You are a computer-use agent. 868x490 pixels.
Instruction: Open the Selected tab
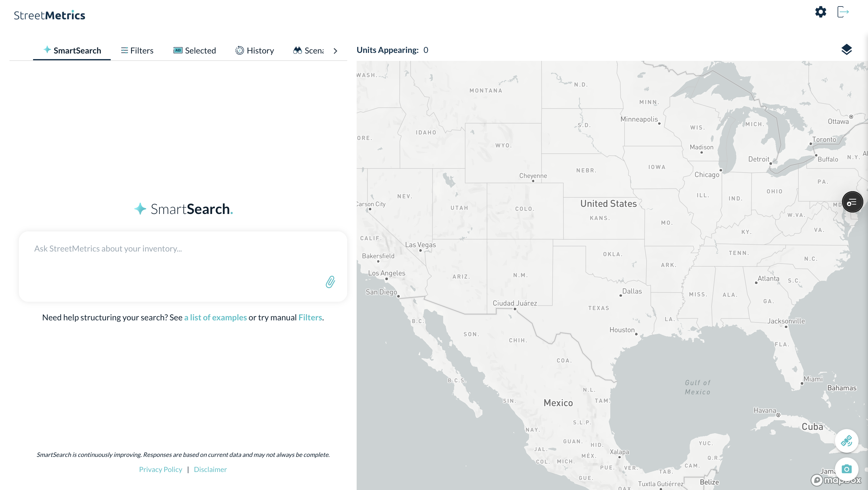[x=195, y=51]
